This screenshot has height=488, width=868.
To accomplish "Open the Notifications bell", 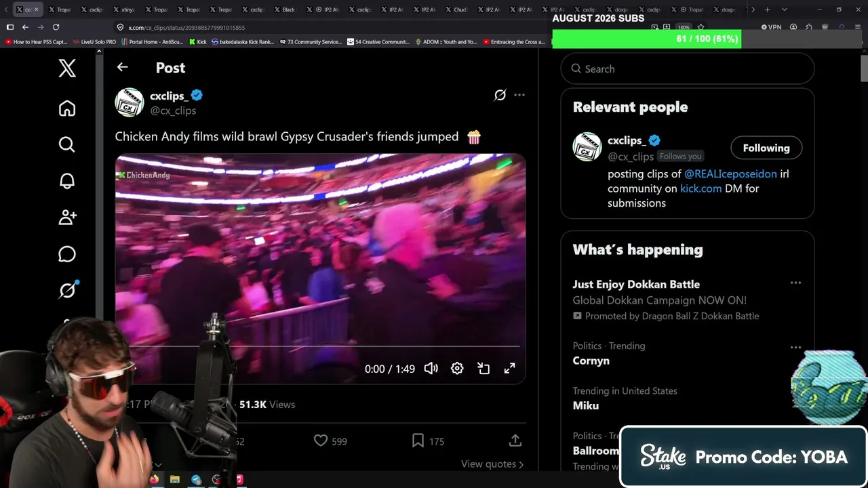I will pyautogui.click(x=67, y=181).
